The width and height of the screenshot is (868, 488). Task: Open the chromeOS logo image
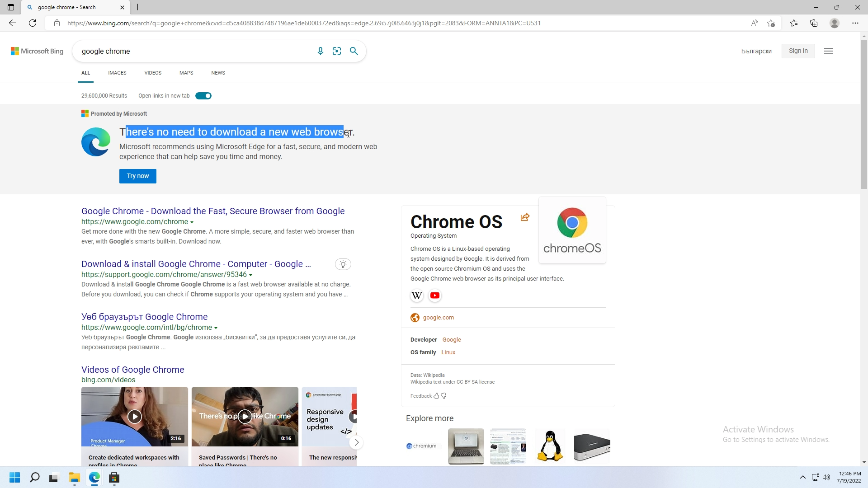tap(572, 230)
